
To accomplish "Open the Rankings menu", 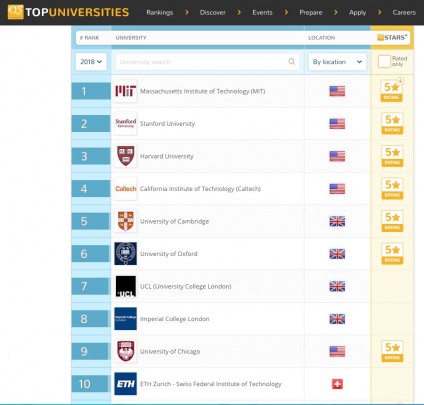I will (x=160, y=12).
